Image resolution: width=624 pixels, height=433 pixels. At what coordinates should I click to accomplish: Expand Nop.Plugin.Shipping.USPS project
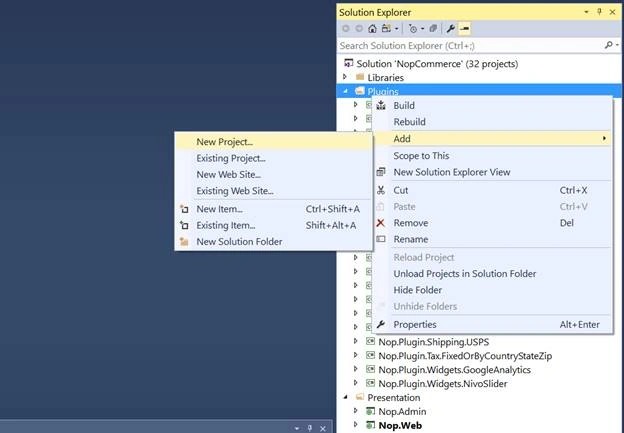coord(356,341)
